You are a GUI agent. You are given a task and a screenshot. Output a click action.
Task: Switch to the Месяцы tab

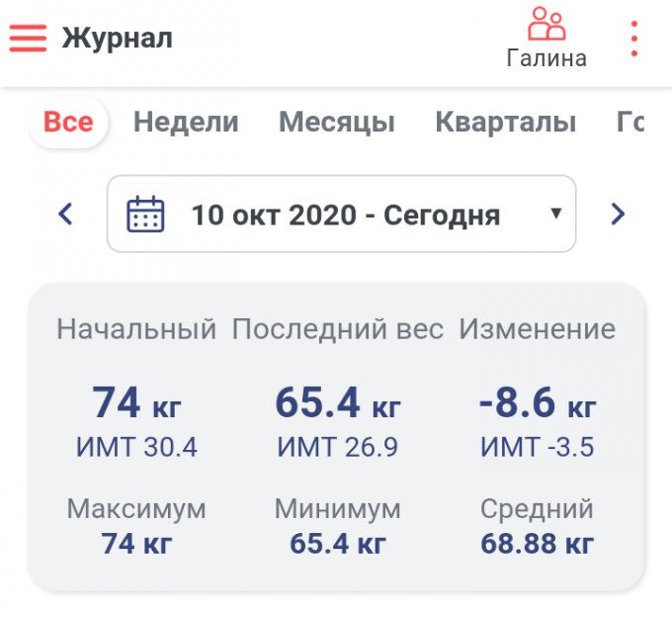click(x=336, y=123)
